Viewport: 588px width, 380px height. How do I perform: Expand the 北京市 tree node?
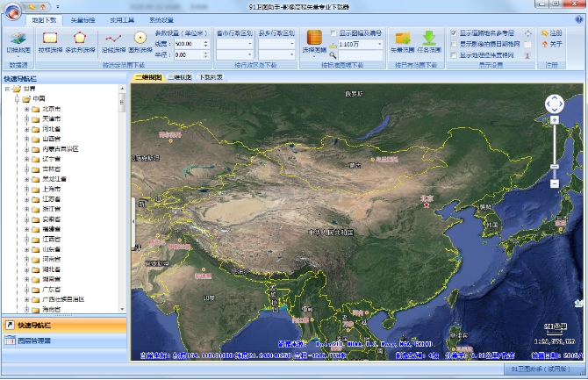point(26,109)
